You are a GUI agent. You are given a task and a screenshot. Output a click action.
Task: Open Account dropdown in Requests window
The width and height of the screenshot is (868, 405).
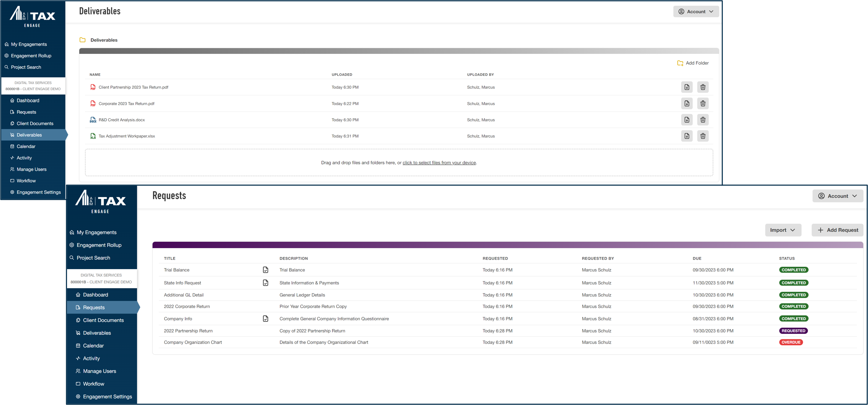pos(838,196)
